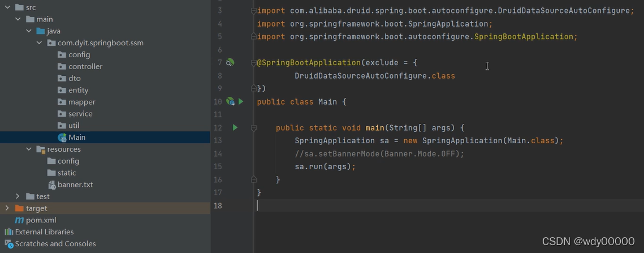The image size is (644, 253).
Task: Click the banner.txt file icon
Action: tap(51, 185)
